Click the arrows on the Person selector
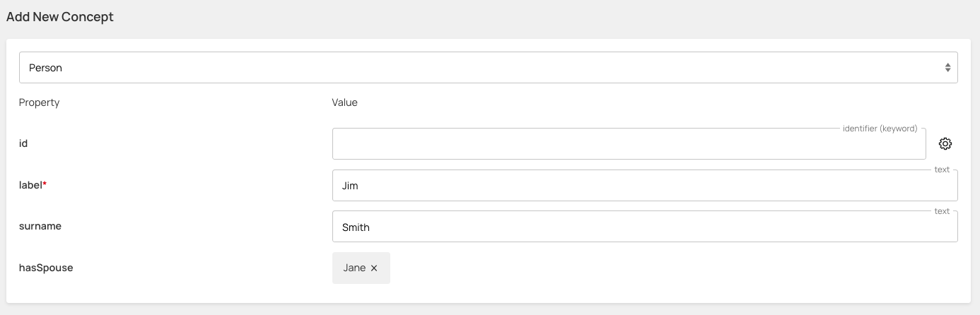980x315 pixels. click(947, 68)
